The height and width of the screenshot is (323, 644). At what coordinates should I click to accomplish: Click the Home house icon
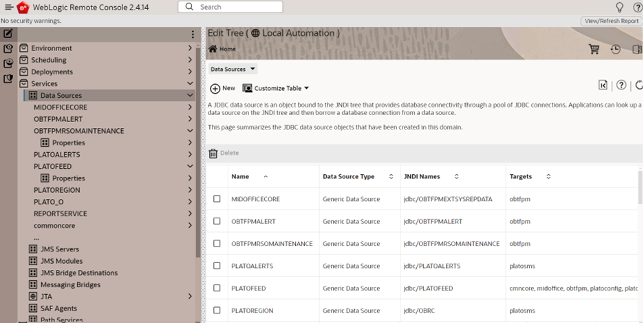pyautogui.click(x=213, y=49)
